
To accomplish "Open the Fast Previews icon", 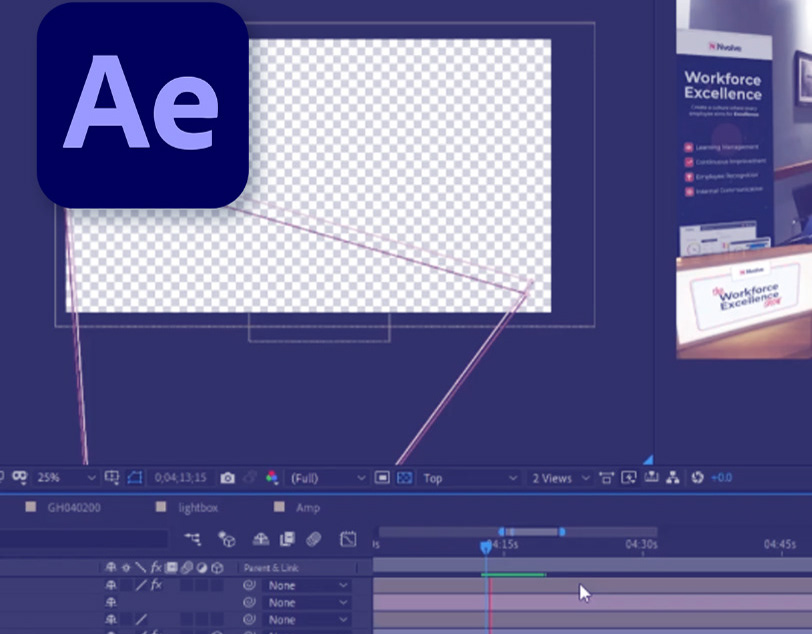I will pyautogui.click(x=629, y=478).
